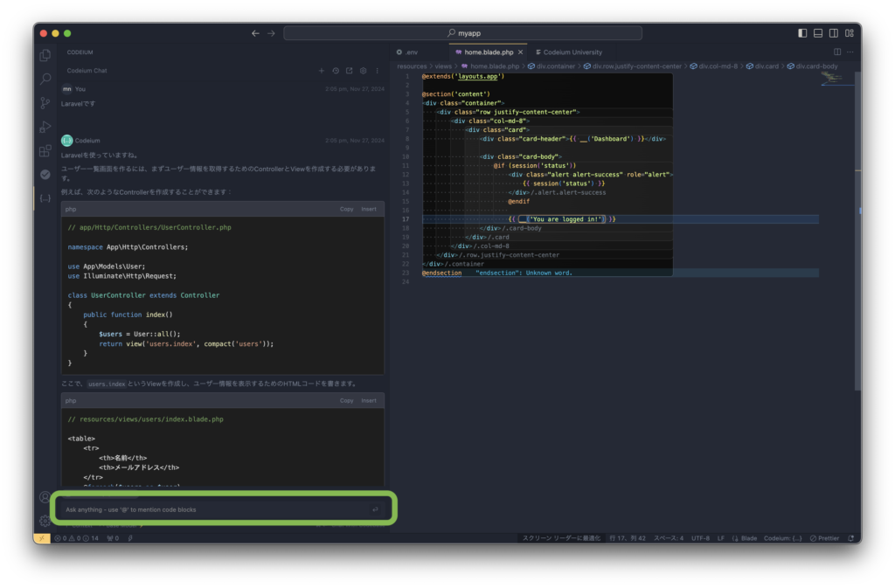Viewport: 895px width, 588px height.
Task: Open Codeium chat in new window
Action: point(350,71)
